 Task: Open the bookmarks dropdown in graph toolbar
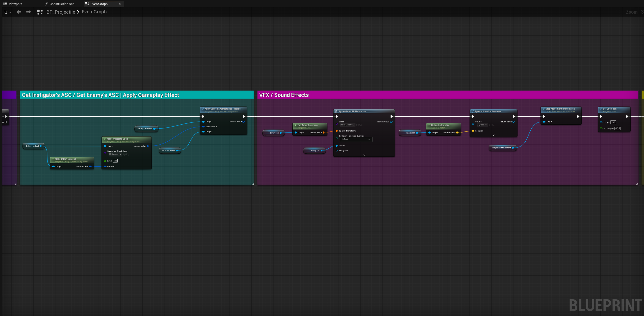[8, 12]
